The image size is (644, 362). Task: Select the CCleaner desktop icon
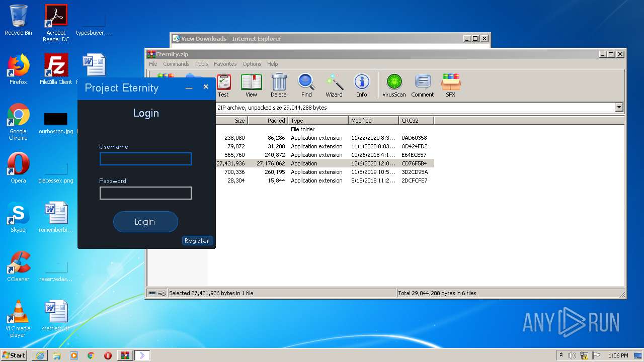(18, 266)
